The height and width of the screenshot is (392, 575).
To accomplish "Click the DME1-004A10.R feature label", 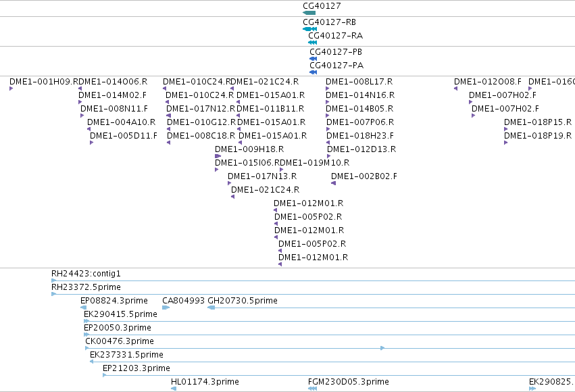I will point(122,122).
